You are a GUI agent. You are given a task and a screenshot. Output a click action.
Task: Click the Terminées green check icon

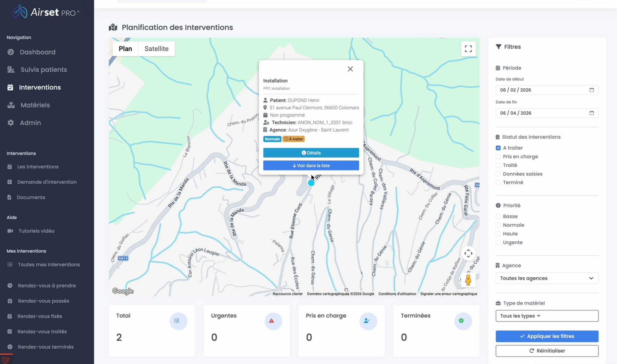[x=461, y=321]
